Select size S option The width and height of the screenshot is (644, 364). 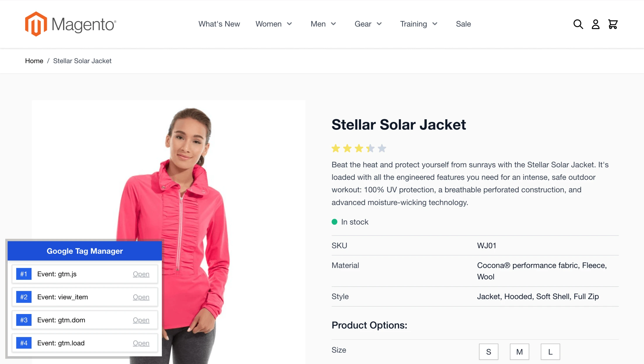489,352
